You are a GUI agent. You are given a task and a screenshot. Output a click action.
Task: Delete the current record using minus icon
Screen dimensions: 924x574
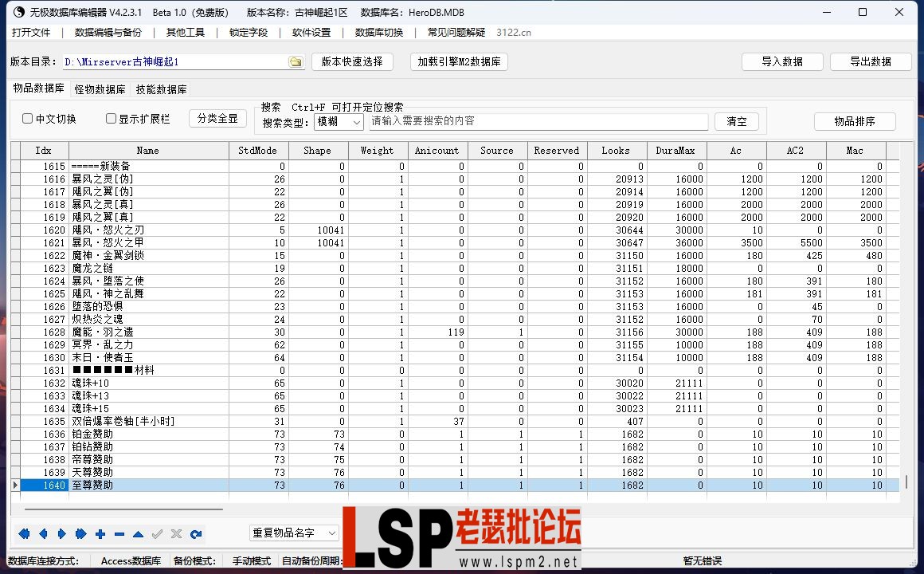point(118,534)
